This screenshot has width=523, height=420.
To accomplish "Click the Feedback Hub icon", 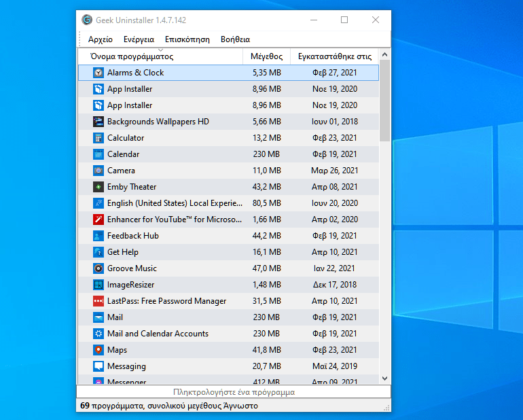I will pyautogui.click(x=98, y=236).
